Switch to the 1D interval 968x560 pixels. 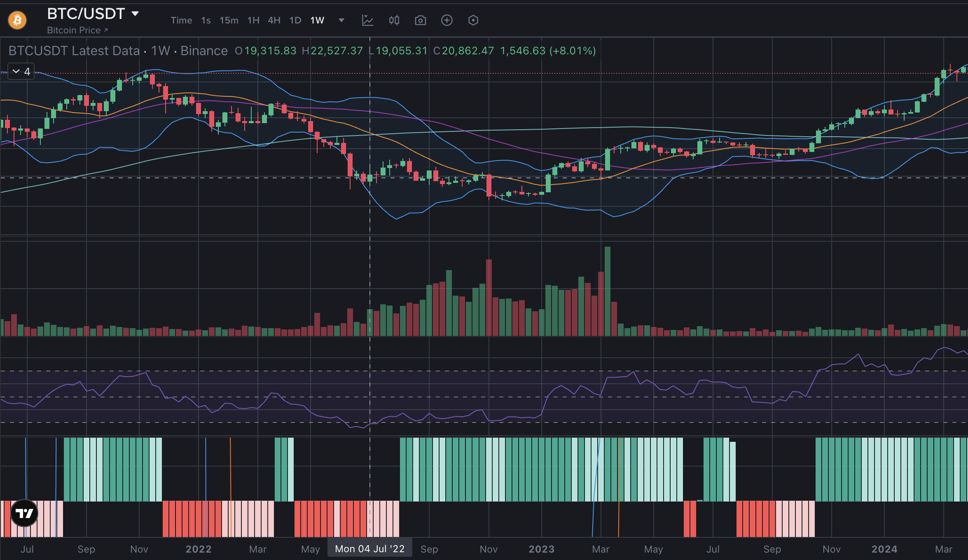[x=295, y=20]
